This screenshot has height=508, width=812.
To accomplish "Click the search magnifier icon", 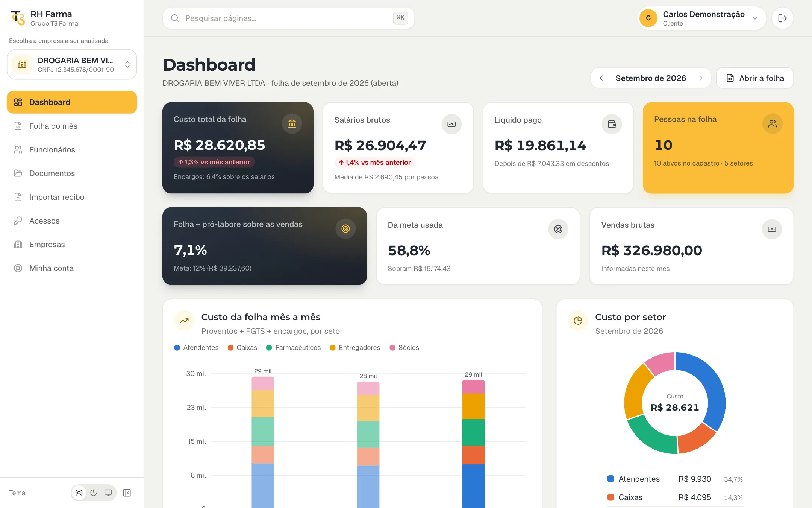I will point(175,18).
